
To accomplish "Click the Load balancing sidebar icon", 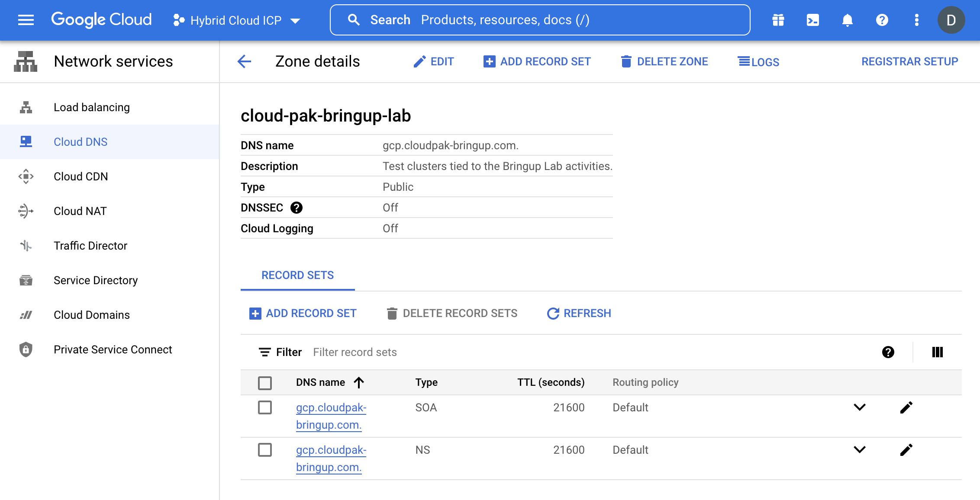I will [x=26, y=107].
